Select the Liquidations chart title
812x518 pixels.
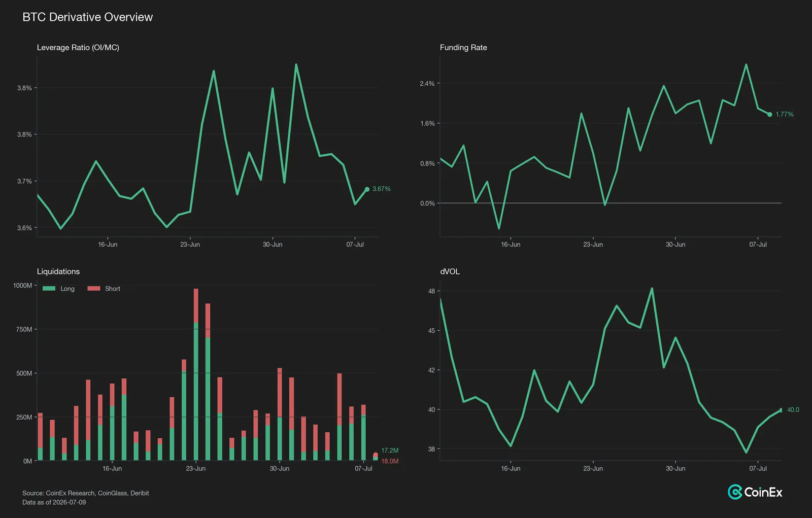point(58,272)
